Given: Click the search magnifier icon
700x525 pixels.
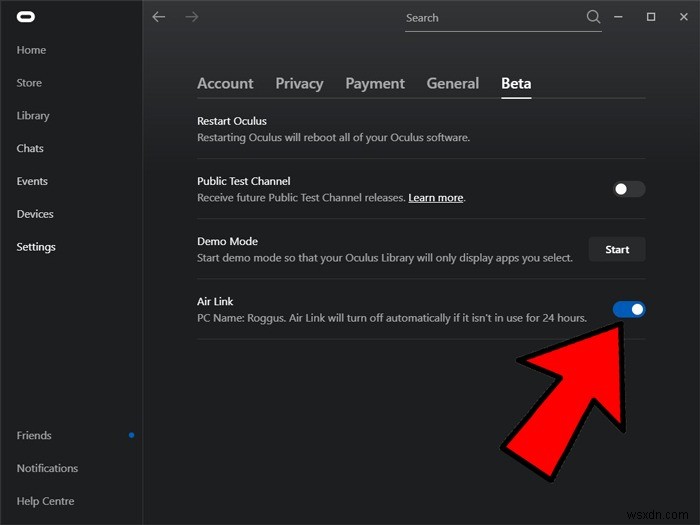Looking at the screenshot, I should [593, 17].
